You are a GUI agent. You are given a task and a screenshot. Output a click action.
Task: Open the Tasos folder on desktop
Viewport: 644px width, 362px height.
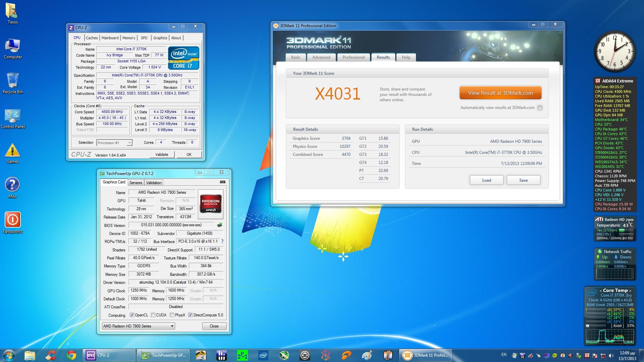tap(13, 13)
